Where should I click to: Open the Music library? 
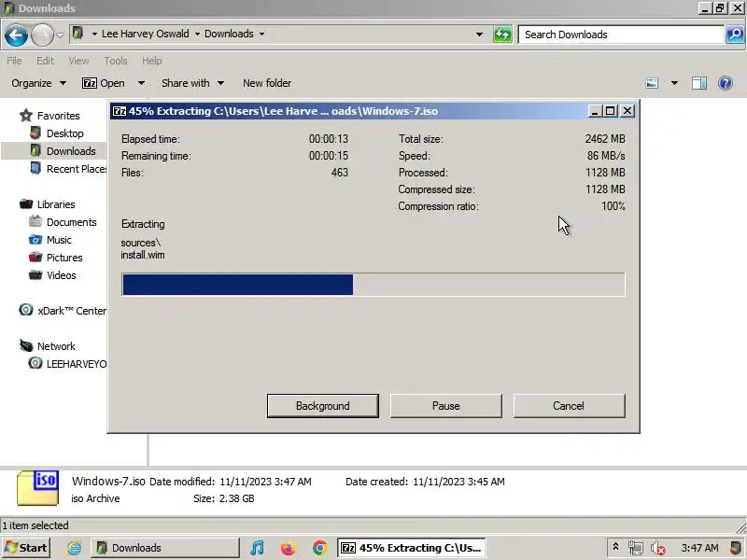pyautogui.click(x=50, y=240)
